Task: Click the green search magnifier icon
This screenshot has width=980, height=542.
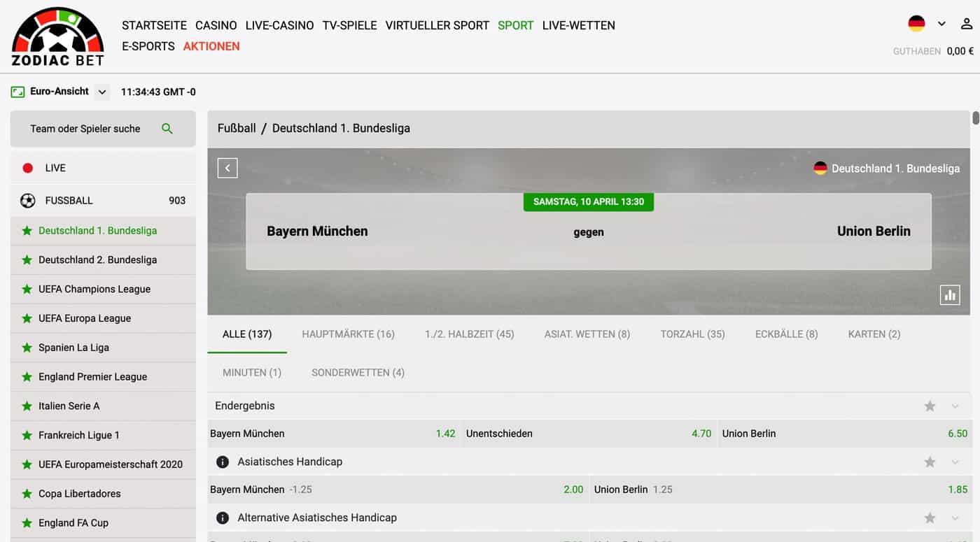Action: [x=167, y=129]
